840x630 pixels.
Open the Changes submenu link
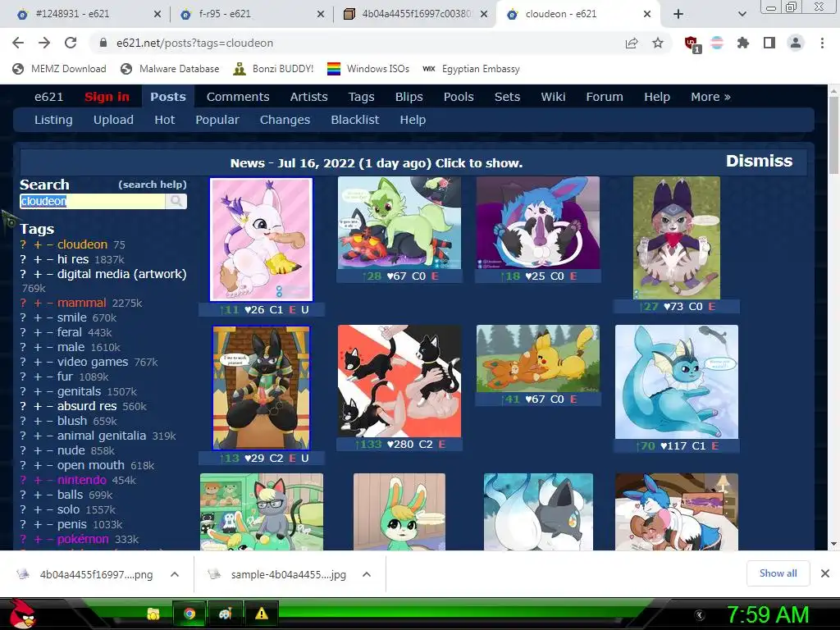pos(285,120)
